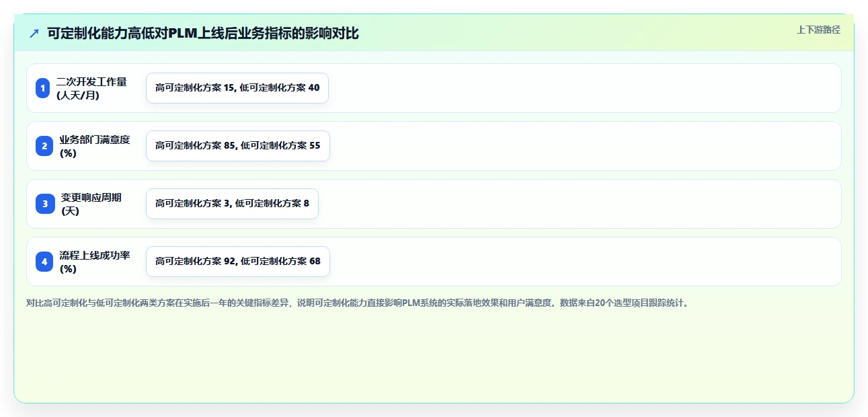This screenshot has width=868, height=417.
Task: Click the 二次开发工作量 (人天/月) label
Action: click(x=92, y=88)
